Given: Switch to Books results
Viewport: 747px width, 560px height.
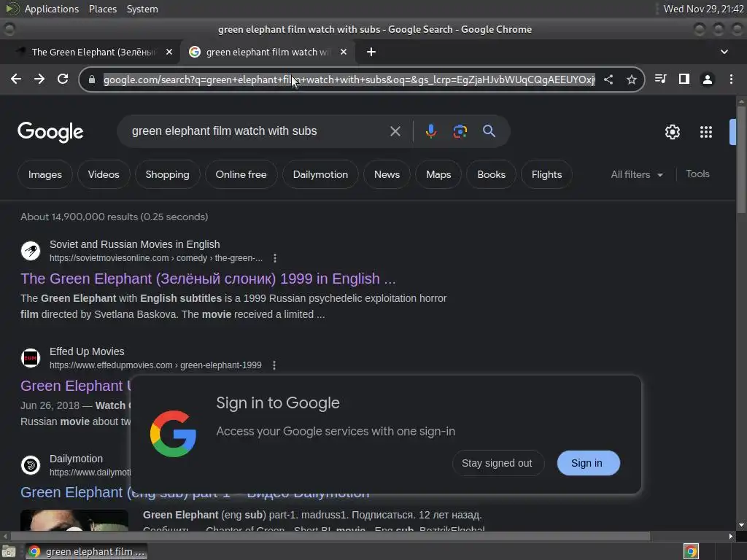Looking at the screenshot, I should 491,174.
